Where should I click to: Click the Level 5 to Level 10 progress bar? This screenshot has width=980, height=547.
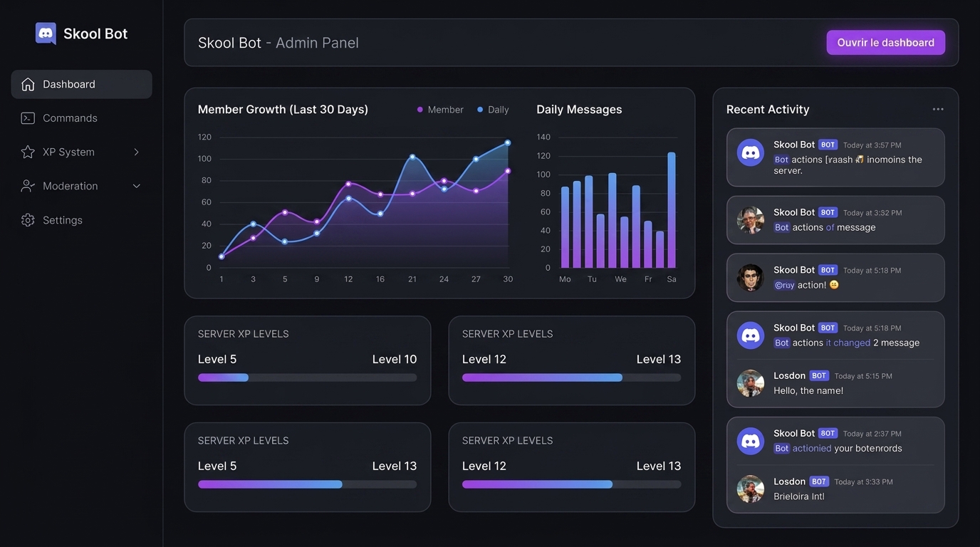point(308,377)
